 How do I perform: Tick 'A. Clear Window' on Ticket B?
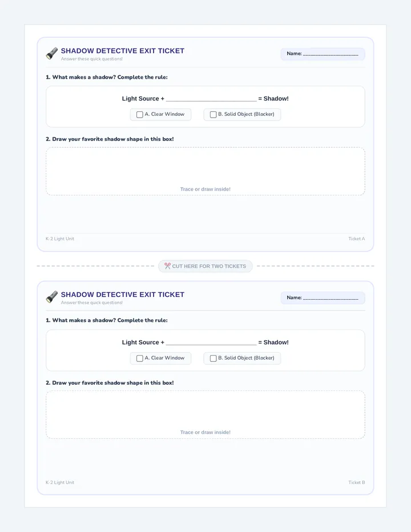(x=139, y=358)
